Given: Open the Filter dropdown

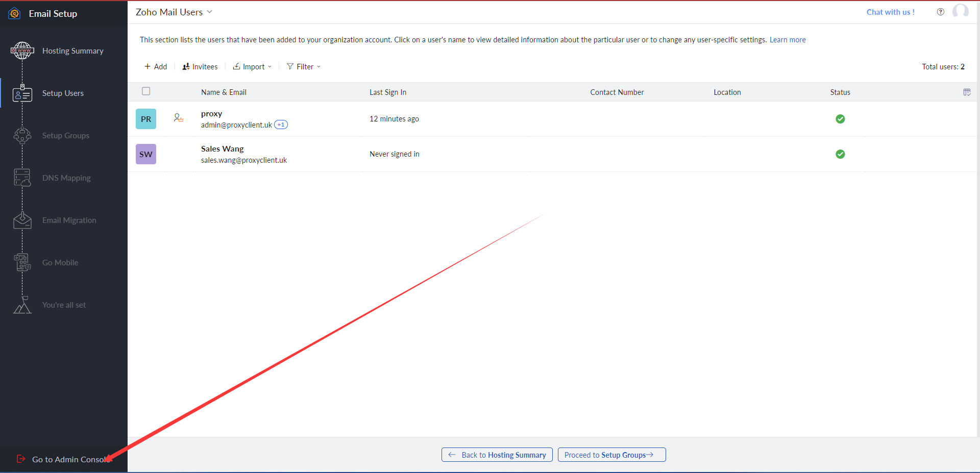Looking at the screenshot, I should pyautogui.click(x=304, y=67).
